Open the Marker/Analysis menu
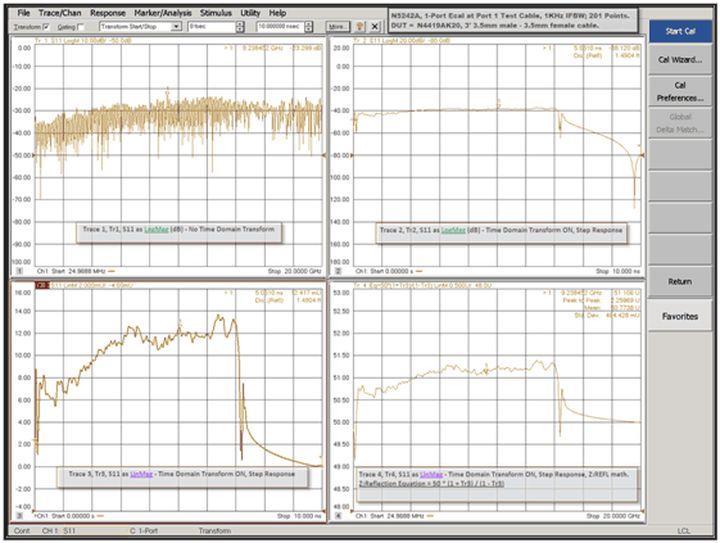The width and height of the screenshot is (720, 543). tap(163, 13)
